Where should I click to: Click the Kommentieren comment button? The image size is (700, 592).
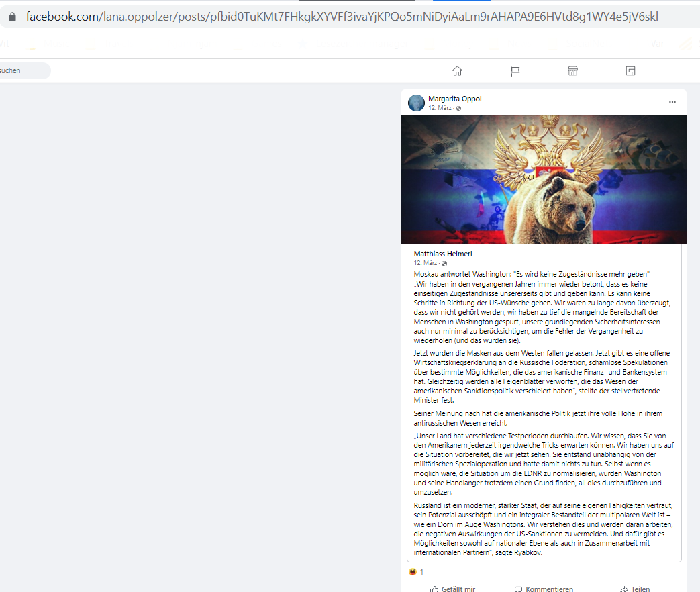coord(544,589)
